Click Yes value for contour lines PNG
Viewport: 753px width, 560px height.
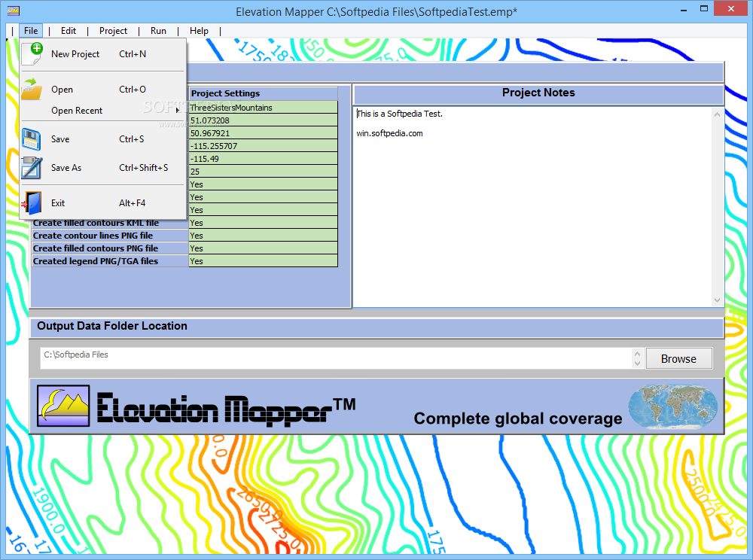pos(263,236)
